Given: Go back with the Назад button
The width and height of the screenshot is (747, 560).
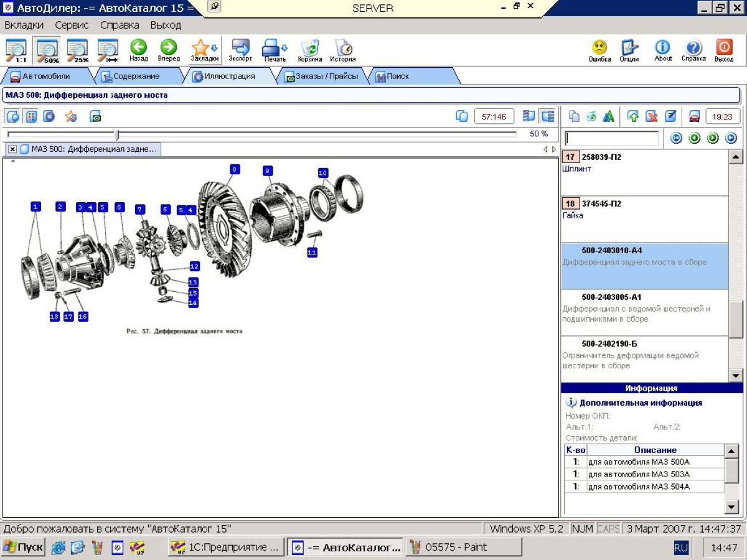Looking at the screenshot, I should (138, 50).
